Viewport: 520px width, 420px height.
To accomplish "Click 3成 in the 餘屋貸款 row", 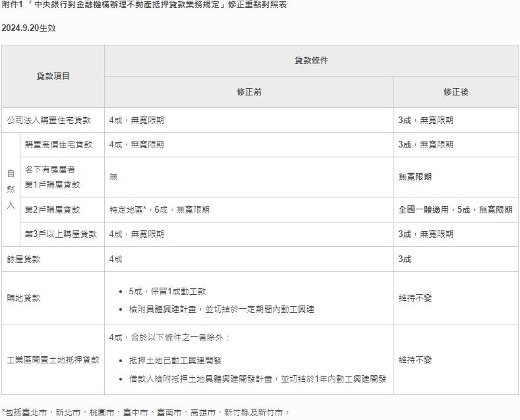I will click(405, 259).
